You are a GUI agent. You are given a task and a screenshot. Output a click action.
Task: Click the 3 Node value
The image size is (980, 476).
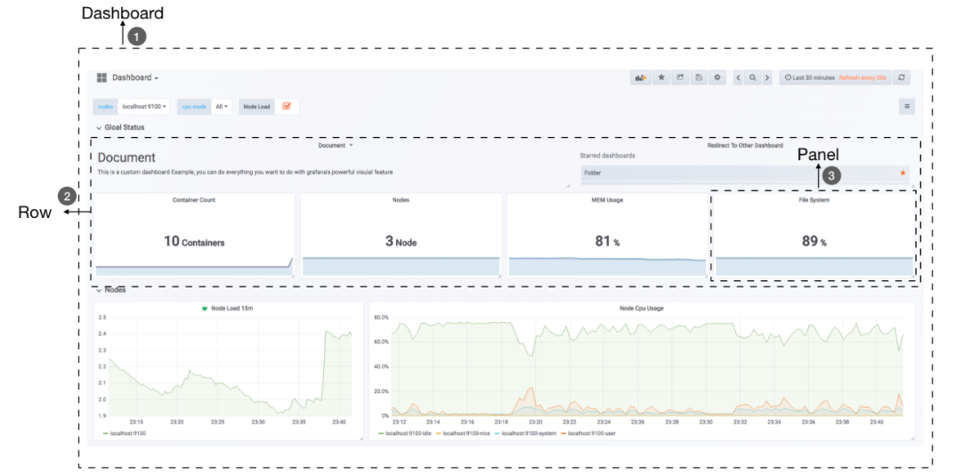[401, 242]
